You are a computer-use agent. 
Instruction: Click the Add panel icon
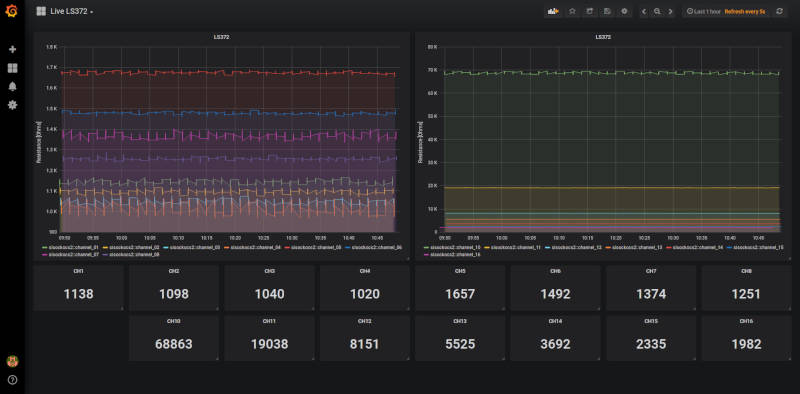pyautogui.click(x=553, y=11)
